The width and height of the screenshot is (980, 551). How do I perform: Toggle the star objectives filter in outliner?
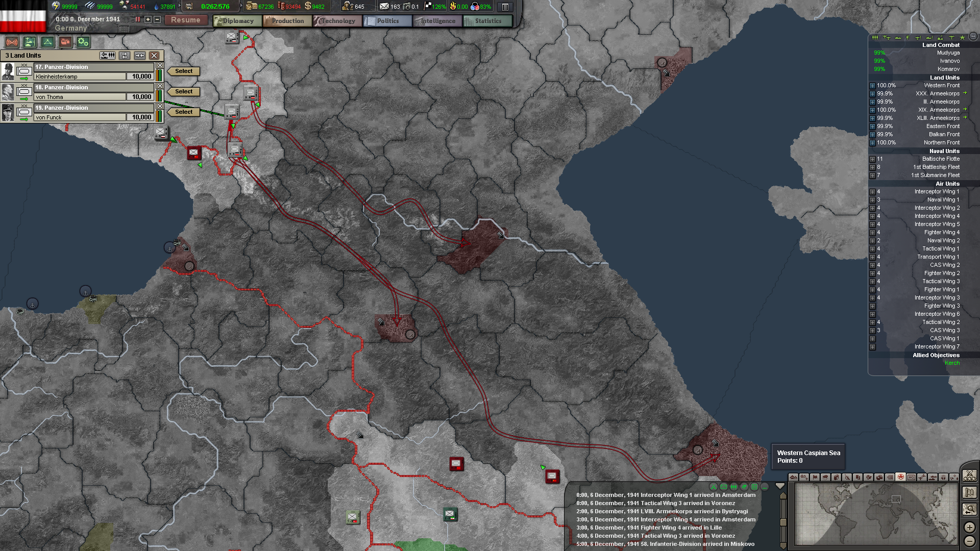click(962, 37)
